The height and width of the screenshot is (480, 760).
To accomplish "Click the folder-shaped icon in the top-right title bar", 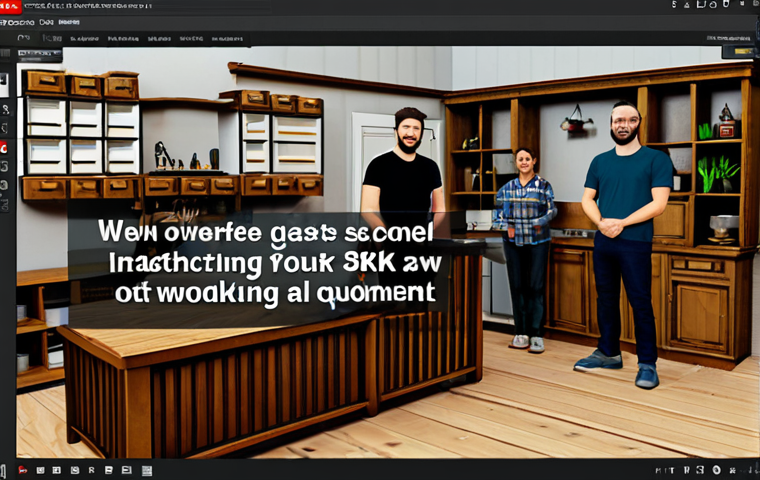I will (x=701, y=5).
